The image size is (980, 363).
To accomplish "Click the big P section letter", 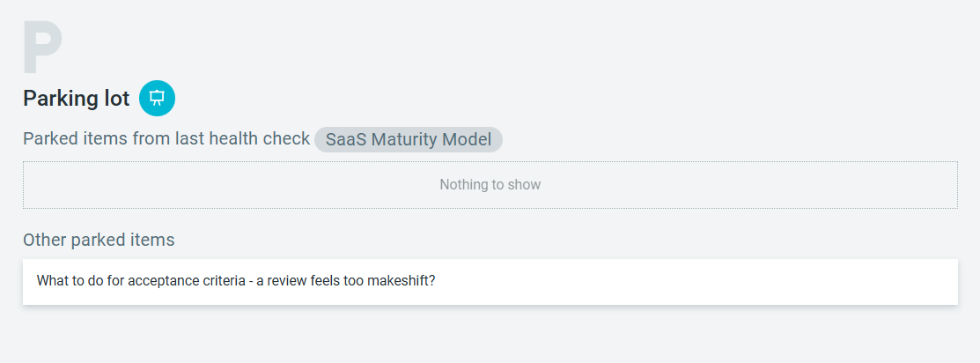I will 42,49.
